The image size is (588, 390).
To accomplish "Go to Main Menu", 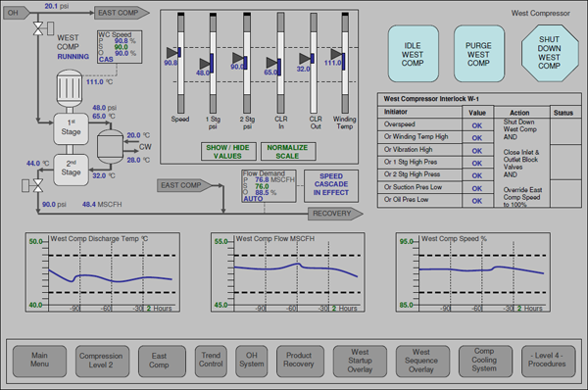I will tap(40, 362).
